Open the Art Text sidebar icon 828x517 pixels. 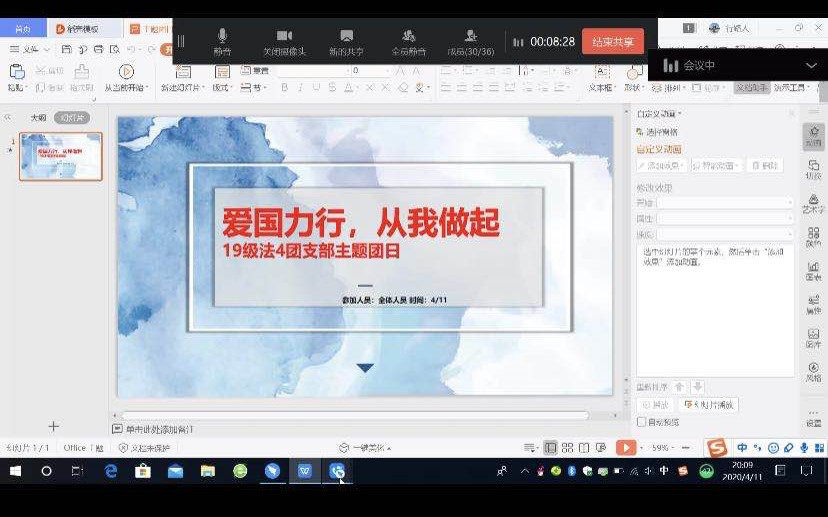pos(813,203)
